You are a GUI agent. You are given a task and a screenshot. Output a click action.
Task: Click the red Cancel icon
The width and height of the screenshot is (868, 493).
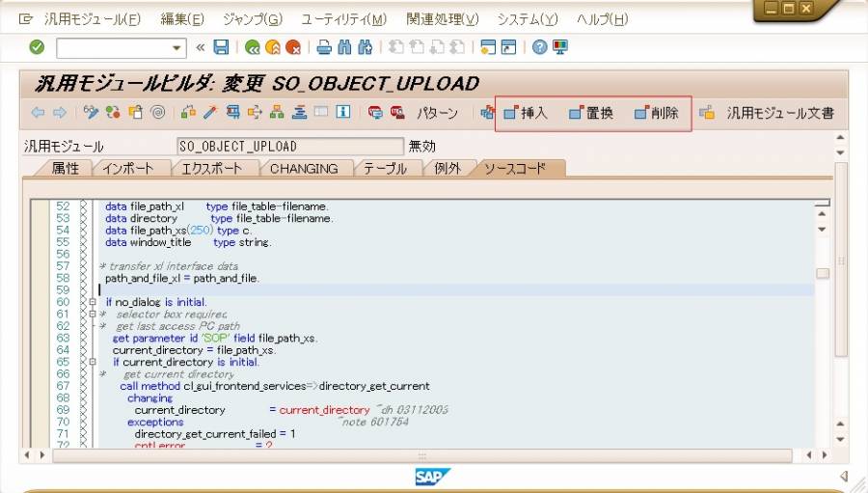point(293,47)
